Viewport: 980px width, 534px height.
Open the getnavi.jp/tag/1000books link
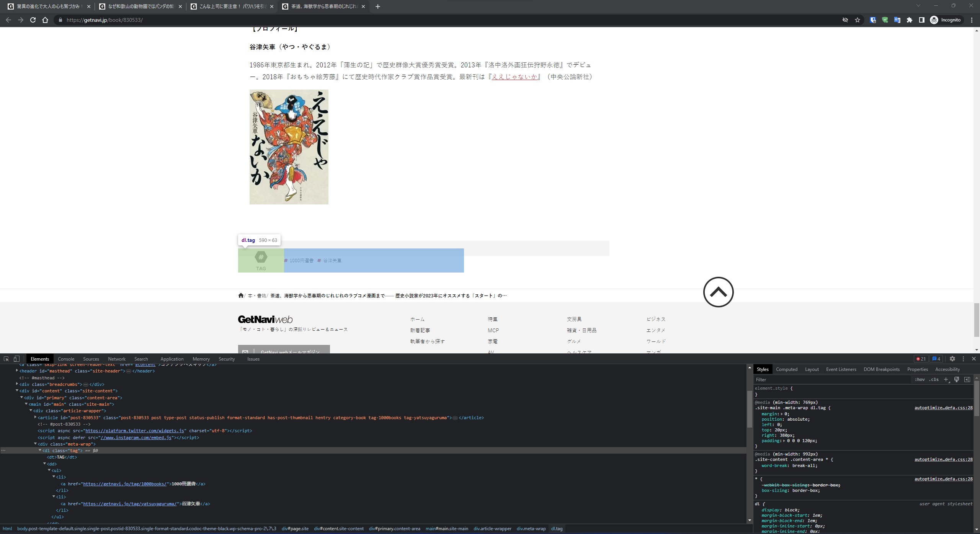pos(124,483)
